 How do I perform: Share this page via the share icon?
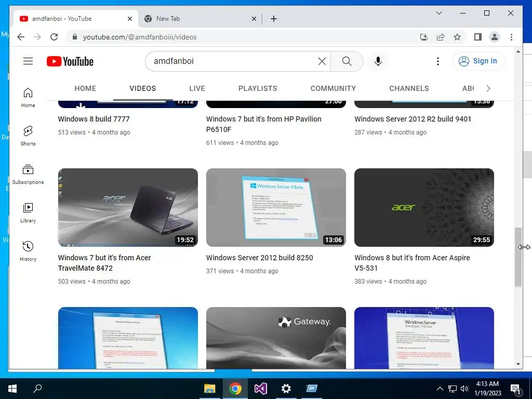click(441, 37)
